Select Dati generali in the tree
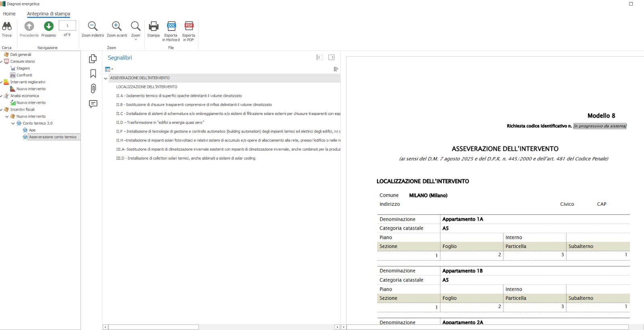The image size is (644, 330). [21, 55]
